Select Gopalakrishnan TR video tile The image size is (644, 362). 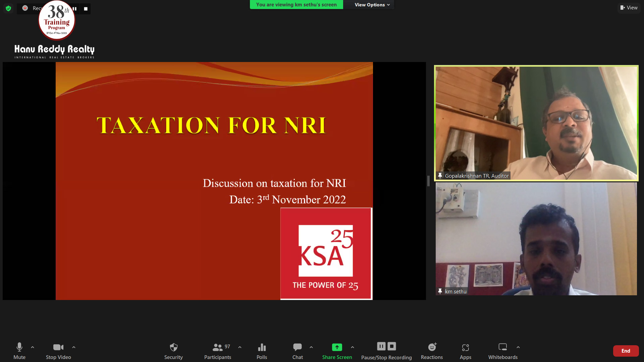536,123
